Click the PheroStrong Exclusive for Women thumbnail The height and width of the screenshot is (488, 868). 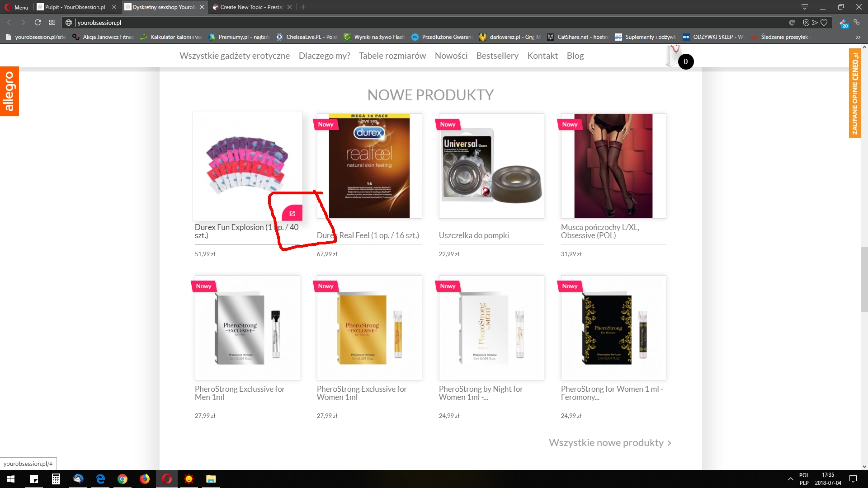tap(369, 328)
